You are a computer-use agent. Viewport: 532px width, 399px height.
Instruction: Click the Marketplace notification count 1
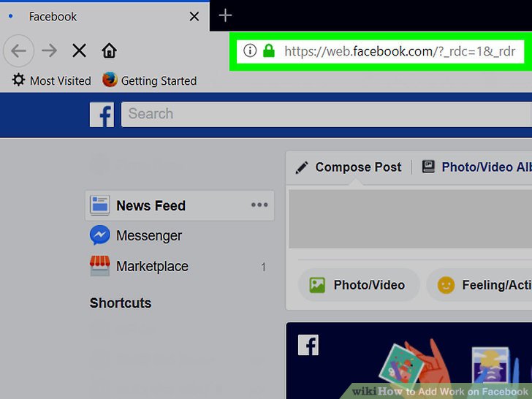pyautogui.click(x=263, y=267)
